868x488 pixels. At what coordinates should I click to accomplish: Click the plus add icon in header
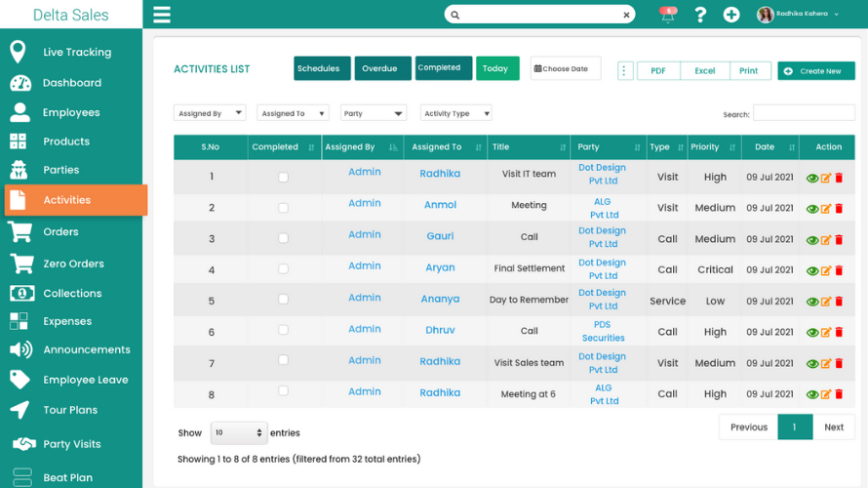(x=731, y=15)
